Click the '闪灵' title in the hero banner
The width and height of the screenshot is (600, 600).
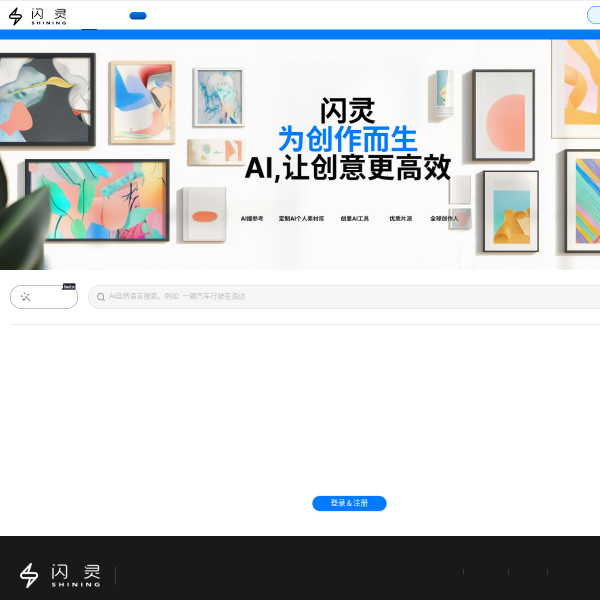[x=347, y=111]
